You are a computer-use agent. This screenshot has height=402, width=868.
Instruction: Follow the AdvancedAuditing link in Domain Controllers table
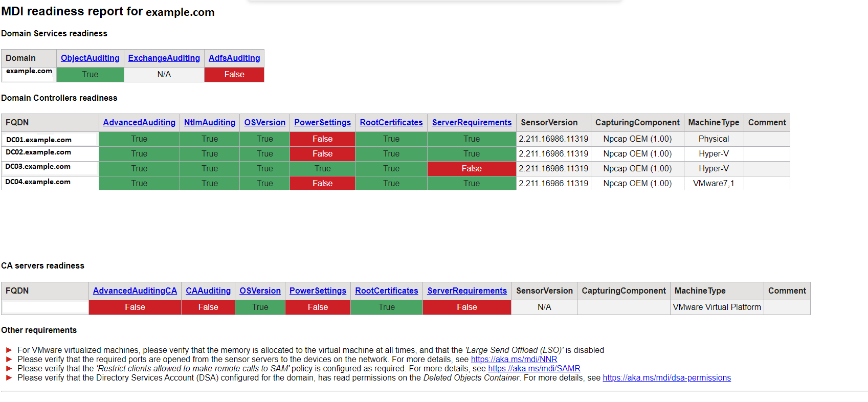coord(139,123)
